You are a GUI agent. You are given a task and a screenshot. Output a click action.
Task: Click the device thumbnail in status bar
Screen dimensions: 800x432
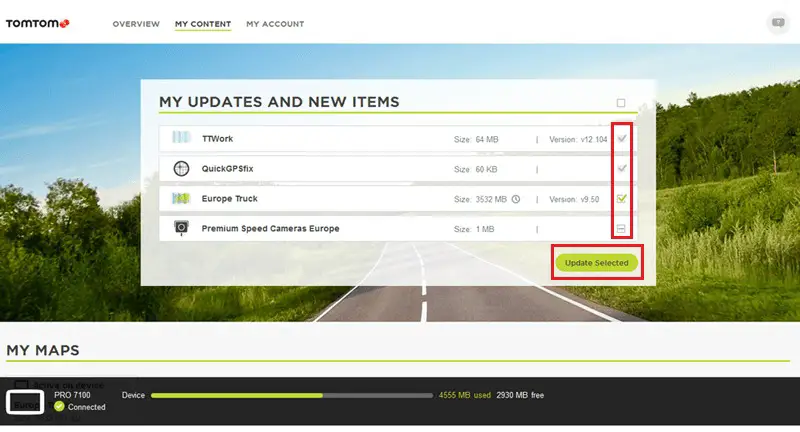(x=25, y=402)
